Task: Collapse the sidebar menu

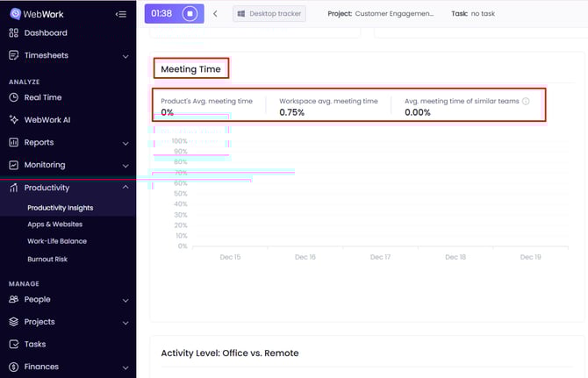Action: [x=121, y=14]
